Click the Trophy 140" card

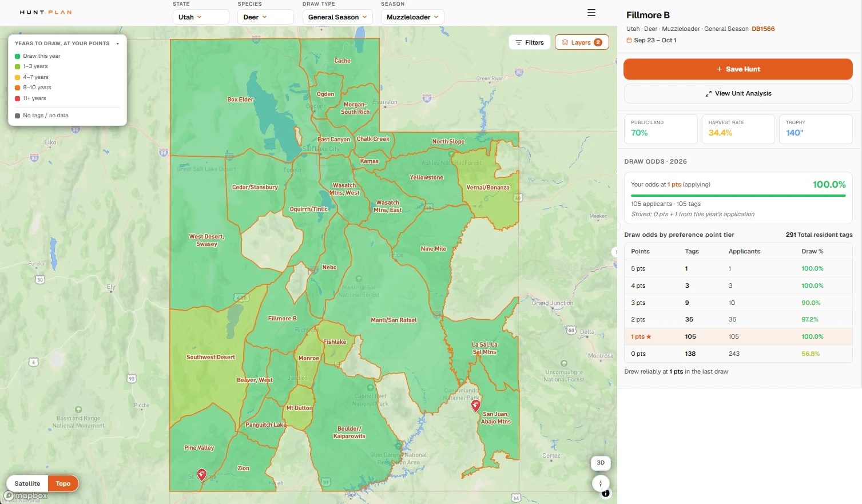click(816, 129)
